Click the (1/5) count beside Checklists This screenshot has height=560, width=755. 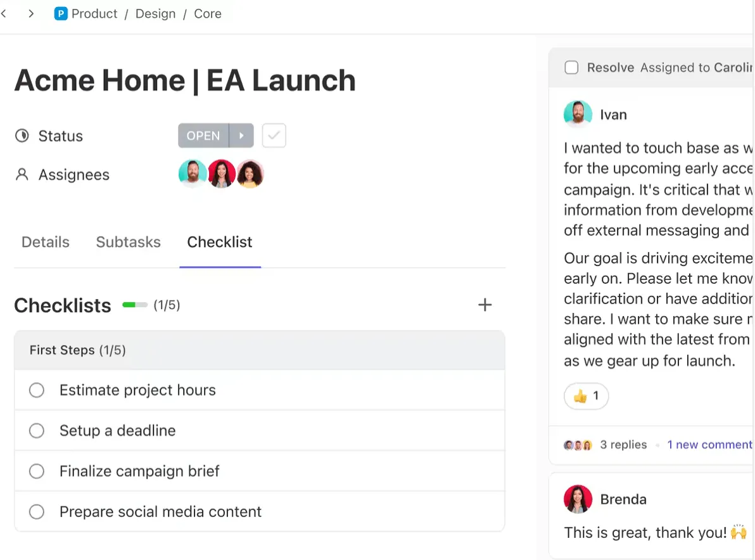pos(167,305)
